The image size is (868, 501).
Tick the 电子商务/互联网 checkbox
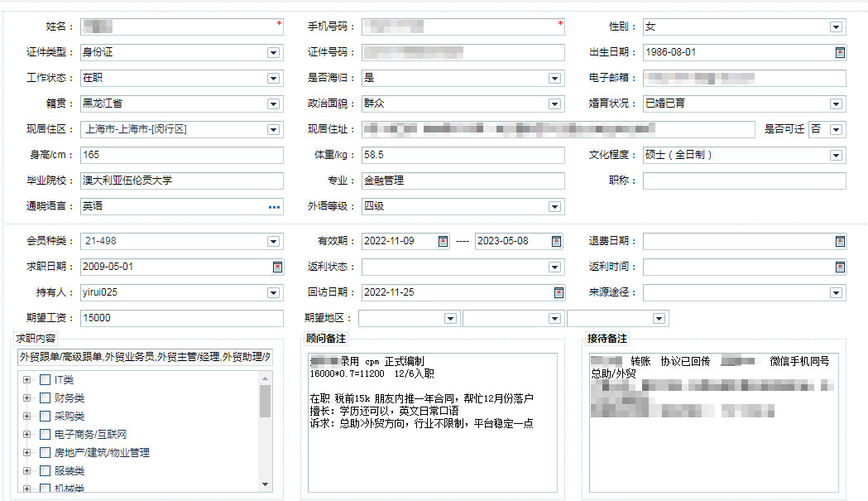point(46,435)
